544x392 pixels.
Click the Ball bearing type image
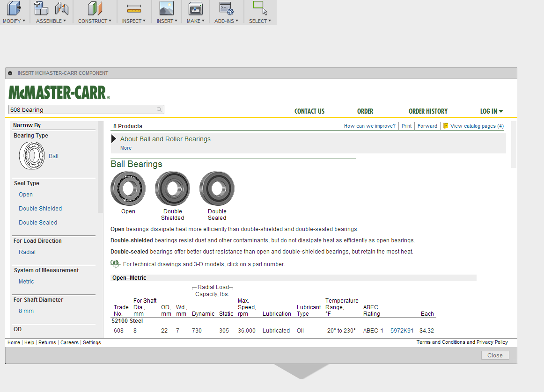31,156
